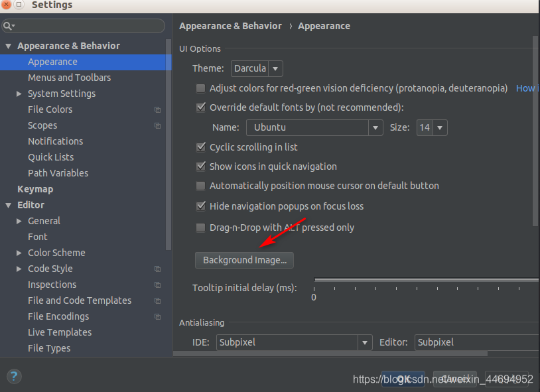Open Path Variables settings page
The image size is (540, 392).
[58, 173]
